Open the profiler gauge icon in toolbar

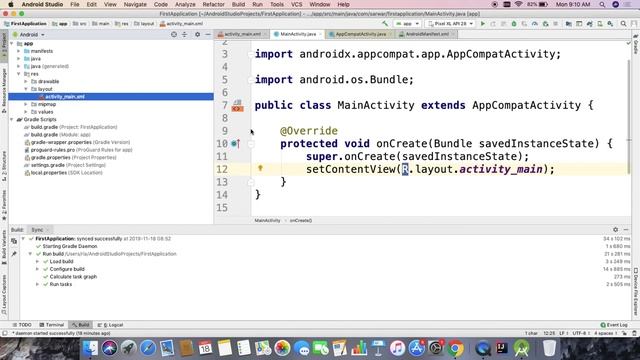535,24
